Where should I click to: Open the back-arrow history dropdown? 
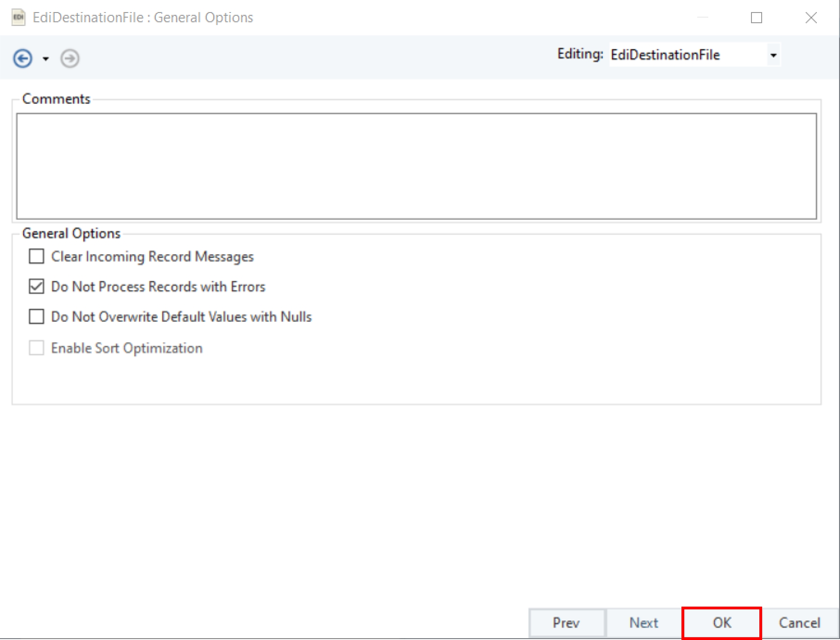(45, 59)
